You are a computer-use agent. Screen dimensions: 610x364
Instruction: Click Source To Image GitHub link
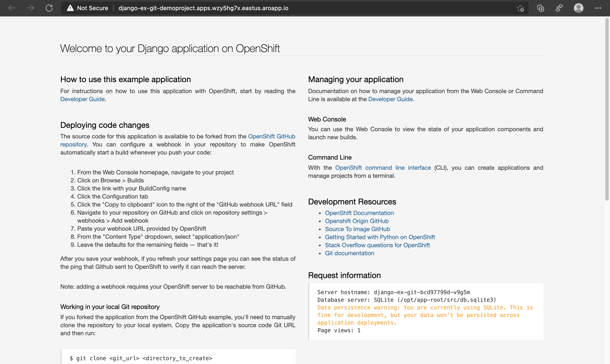click(x=358, y=229)
